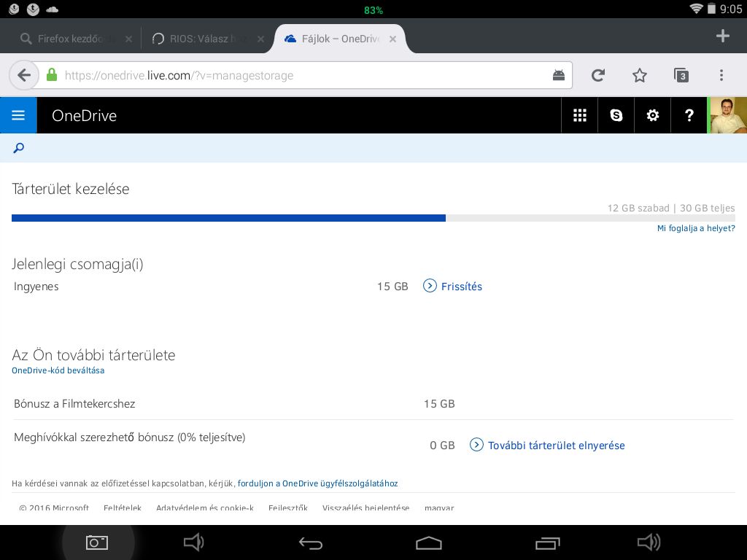This screenshot has height=560, width=747.
Task: Tap the Android screenshot camera button
Action: coord(97,542)
